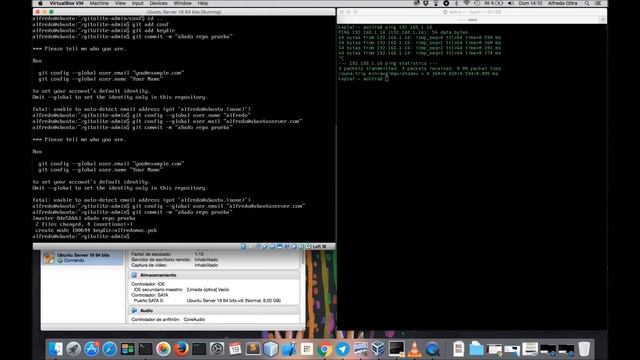640x360 pixels.
Task: Open the Trash in the Dock
Action: (584, 349)
